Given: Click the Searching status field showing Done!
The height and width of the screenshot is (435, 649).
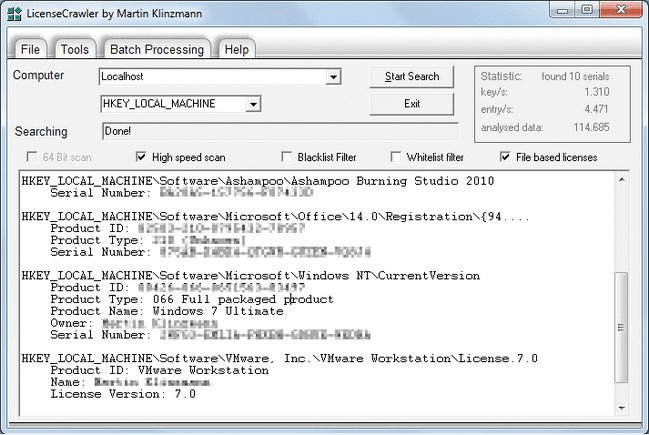Looking at the screenshot, I should click(x=280, y=131).
